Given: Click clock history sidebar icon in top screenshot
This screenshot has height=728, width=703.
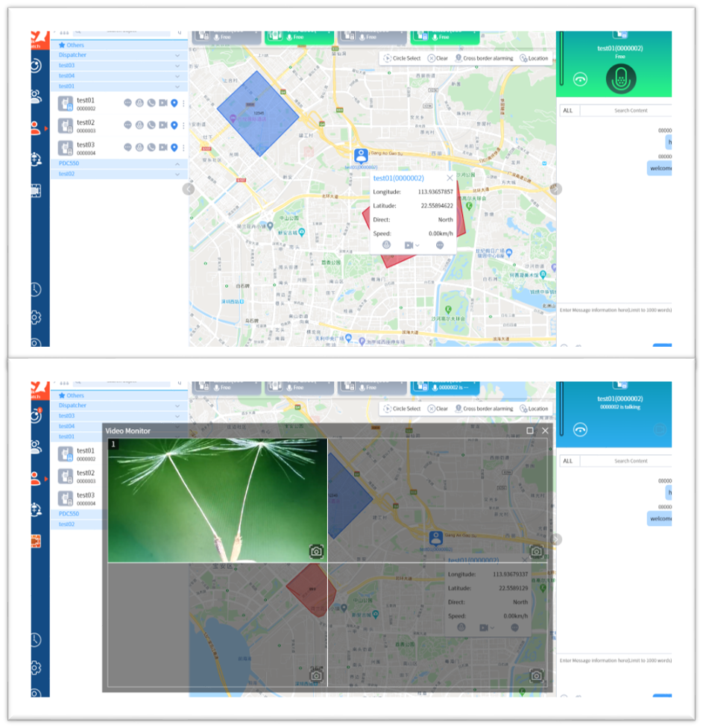Looking at the screenshot, I should pyautogui.click(x=37, y=289).
